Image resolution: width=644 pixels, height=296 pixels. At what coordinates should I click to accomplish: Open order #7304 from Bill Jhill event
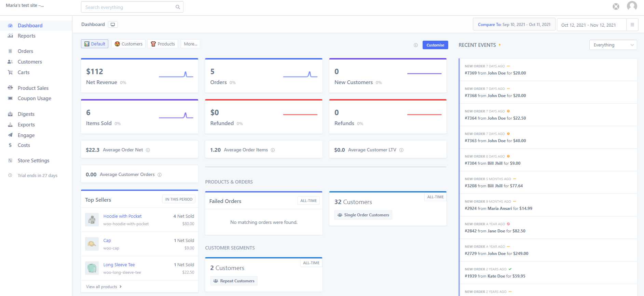click(548, 160)
